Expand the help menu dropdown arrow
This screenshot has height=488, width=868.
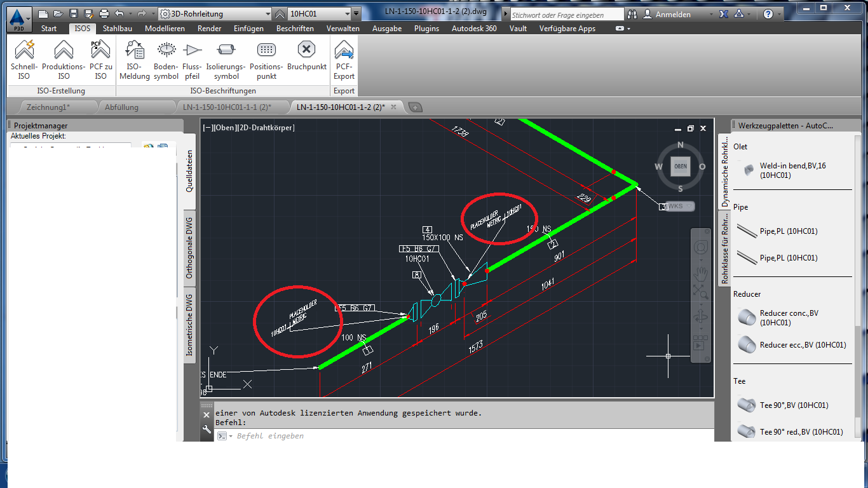(x=780, y=14)
